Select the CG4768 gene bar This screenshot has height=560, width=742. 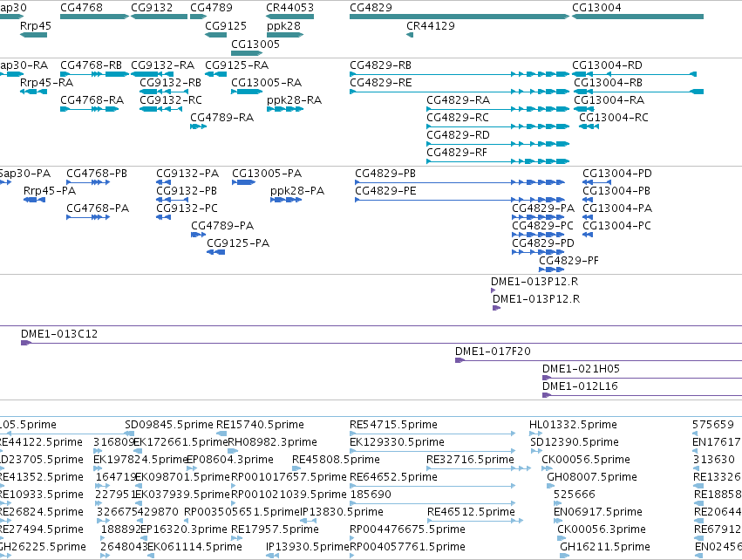click(x=94, y=17)
